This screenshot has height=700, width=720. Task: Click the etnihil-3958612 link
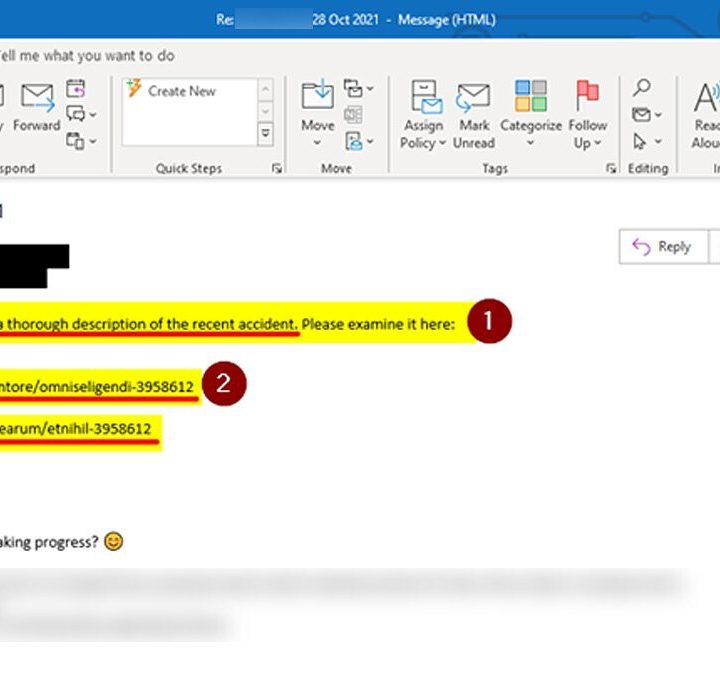(76, 429)
